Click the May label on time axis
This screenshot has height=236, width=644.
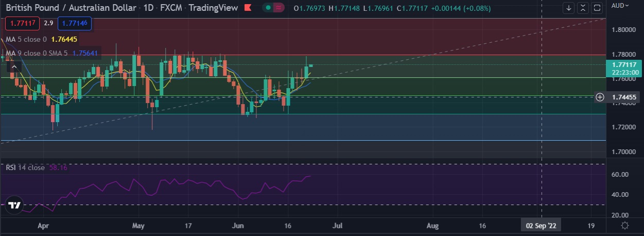[139, 226]
